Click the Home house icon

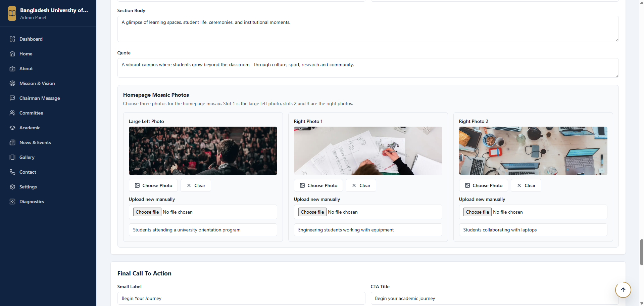pyautogui.click(x=12, y=54)
